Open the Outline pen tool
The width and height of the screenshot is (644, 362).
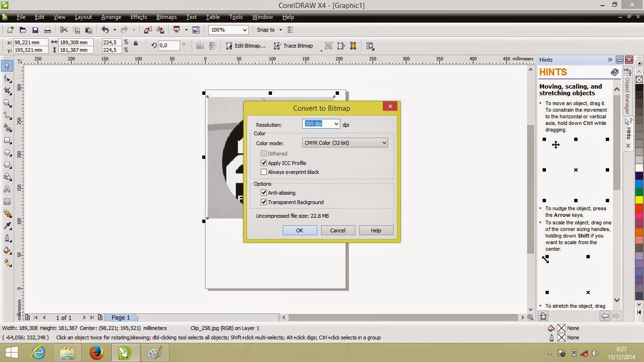(x=7, y=239)
